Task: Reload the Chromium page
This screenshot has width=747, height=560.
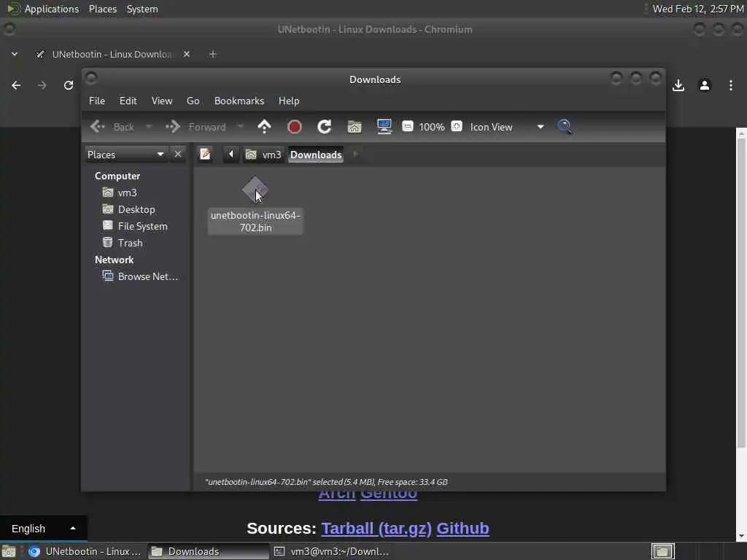Action: coord(69,85)
